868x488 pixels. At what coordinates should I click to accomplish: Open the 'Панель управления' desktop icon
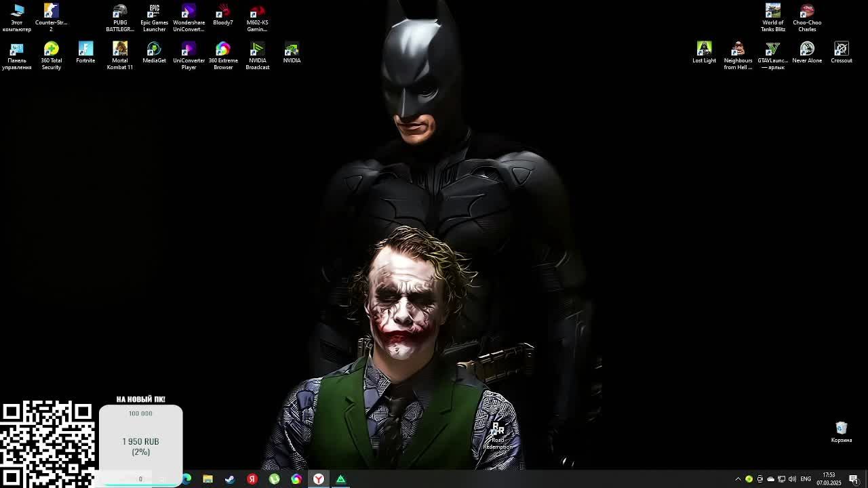17,56
